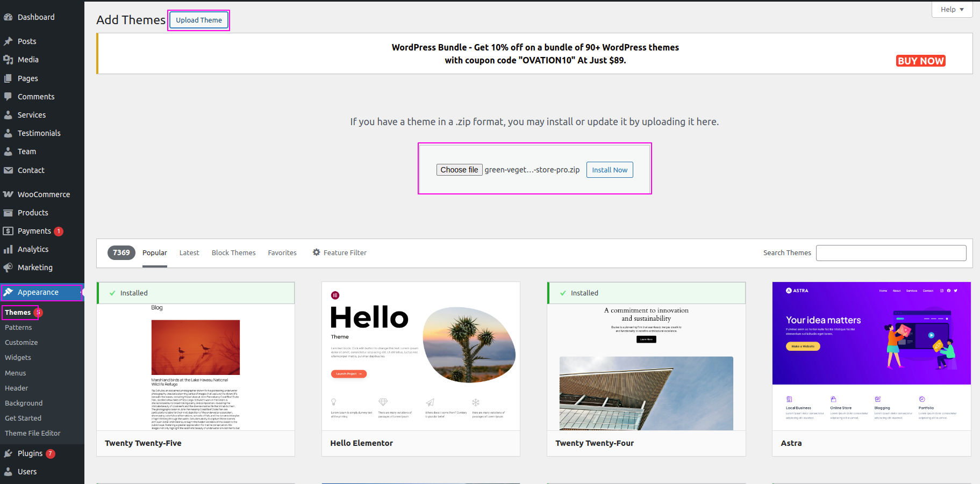The width and height of the screenshot is (980, 484).
Task: Click the Posts pushpin icon
Action: (8, 41)
